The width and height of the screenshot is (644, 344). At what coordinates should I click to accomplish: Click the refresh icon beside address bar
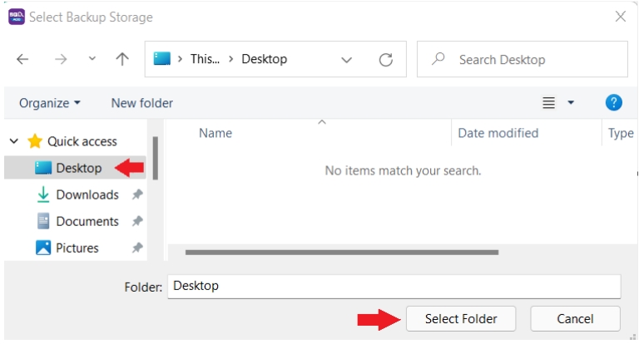click(385, 60)
